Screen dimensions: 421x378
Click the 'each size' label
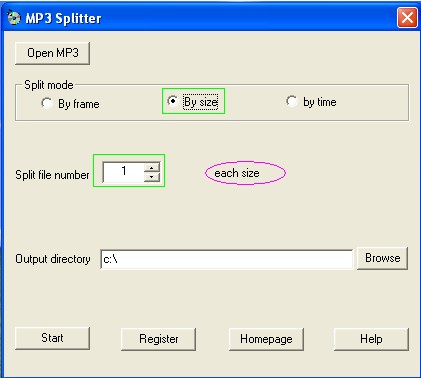[x=237, y=173]
